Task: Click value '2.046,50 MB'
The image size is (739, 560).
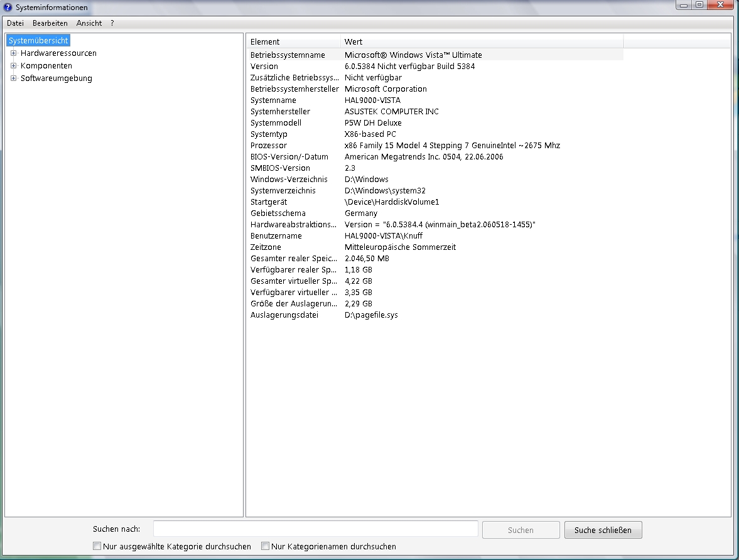Action: tap(367, 259)
